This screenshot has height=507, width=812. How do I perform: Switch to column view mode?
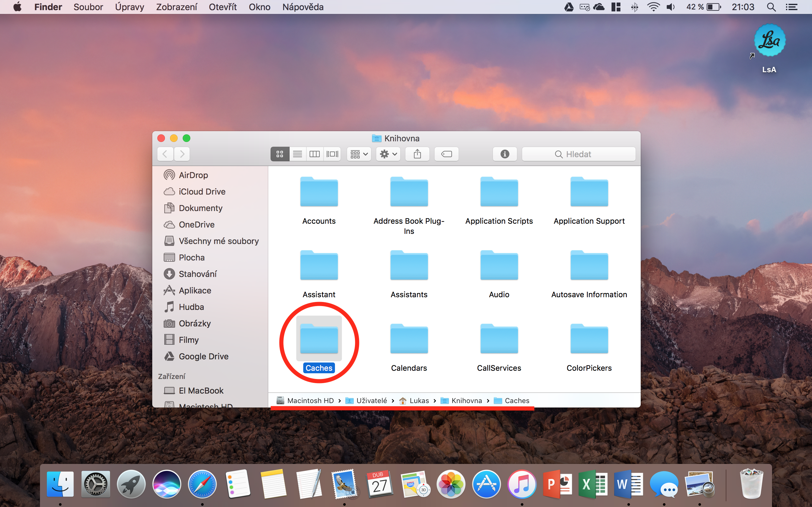[314, 154]
